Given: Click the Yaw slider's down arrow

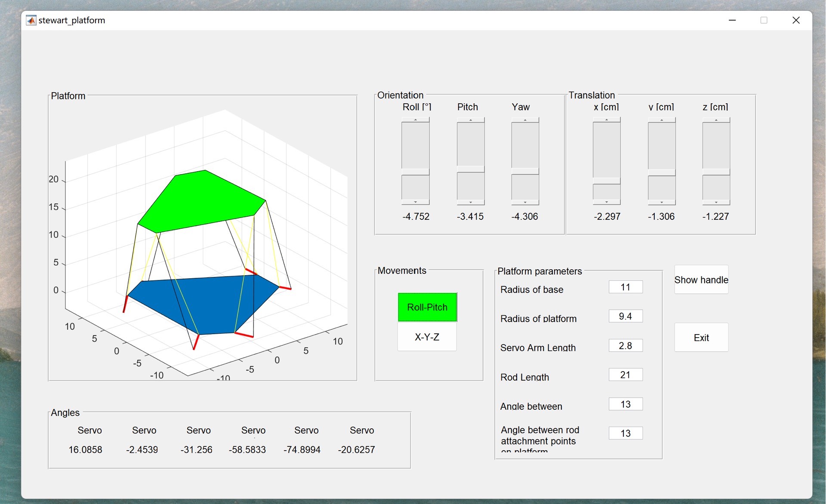Looking at the screenshot, I should pos(525,202).
